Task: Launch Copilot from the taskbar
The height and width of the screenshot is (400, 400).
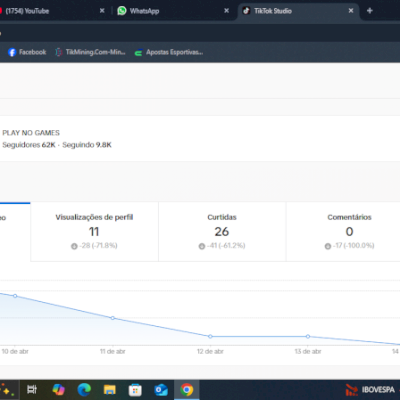Action: [58, 389]
